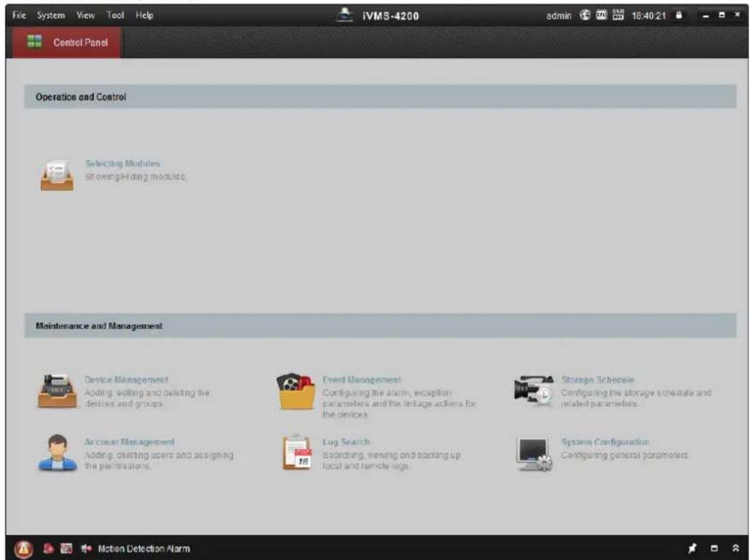Click the globe network icon in title bar

[585, 15]
